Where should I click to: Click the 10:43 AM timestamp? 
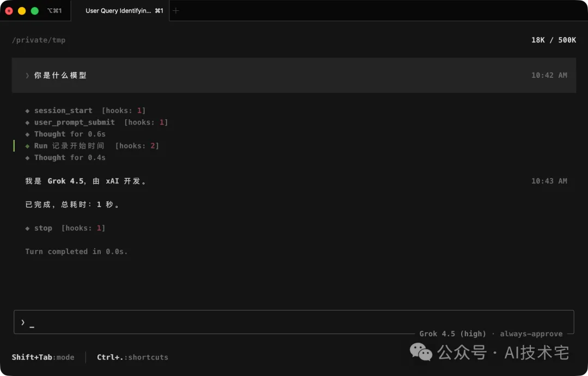[549, 181]
